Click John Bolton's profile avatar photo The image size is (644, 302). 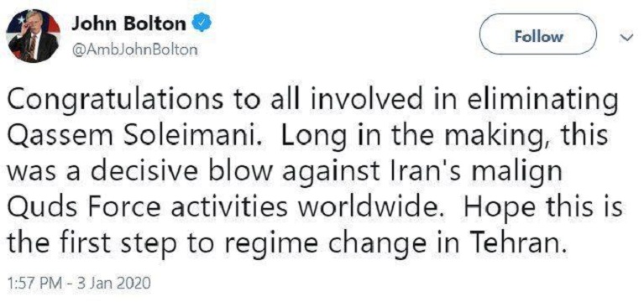tap(34, 36)
